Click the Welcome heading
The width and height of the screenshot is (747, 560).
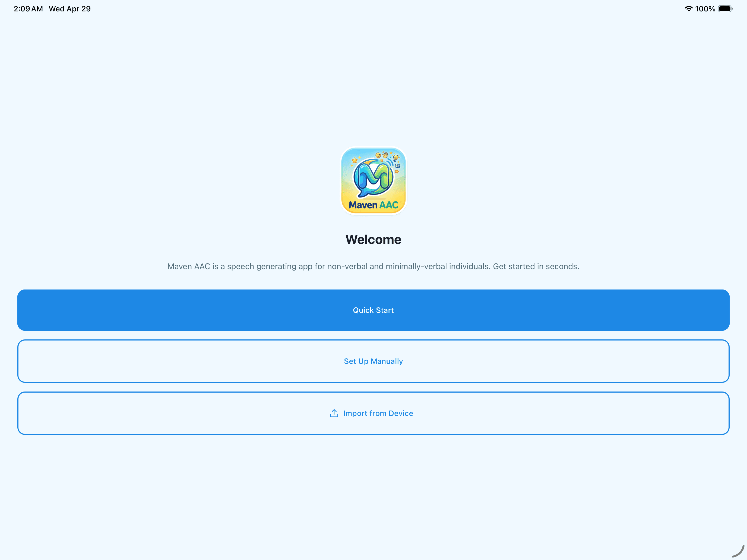[x=373, y=239]
